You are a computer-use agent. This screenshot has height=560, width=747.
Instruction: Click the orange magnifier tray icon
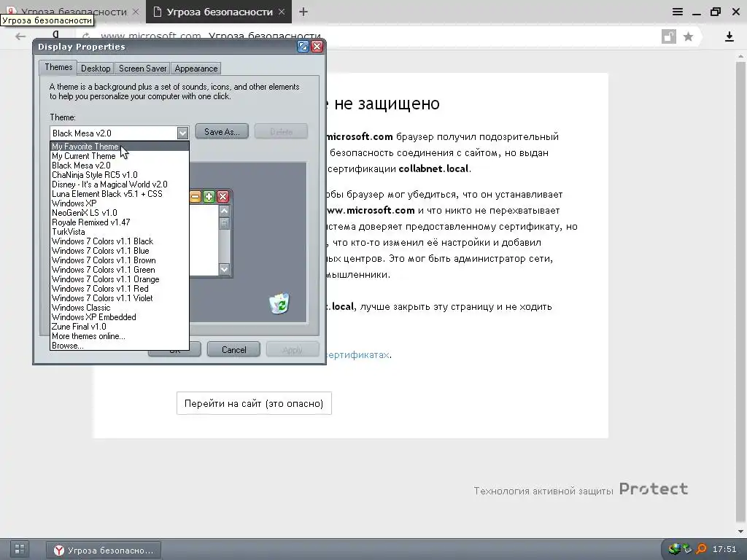[701, 549]
